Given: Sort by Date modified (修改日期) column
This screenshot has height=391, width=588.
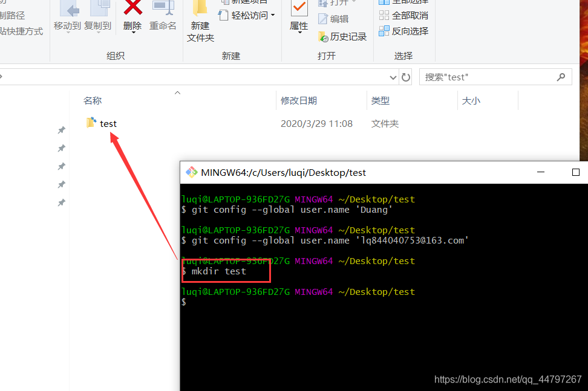Looking at the screenshot, I should (298, 101).
